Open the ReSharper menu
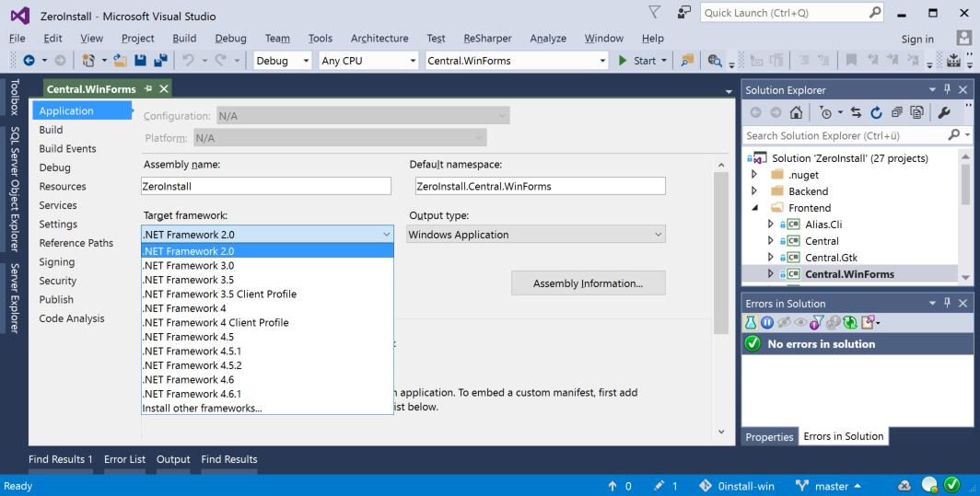The image size is (980, 496). click(487, 38)
